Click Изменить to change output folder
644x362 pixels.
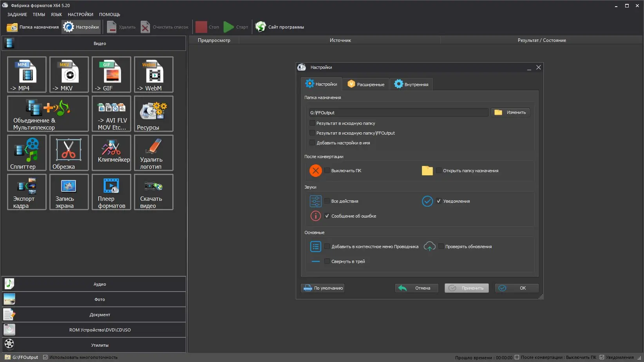tap(510, 112)
